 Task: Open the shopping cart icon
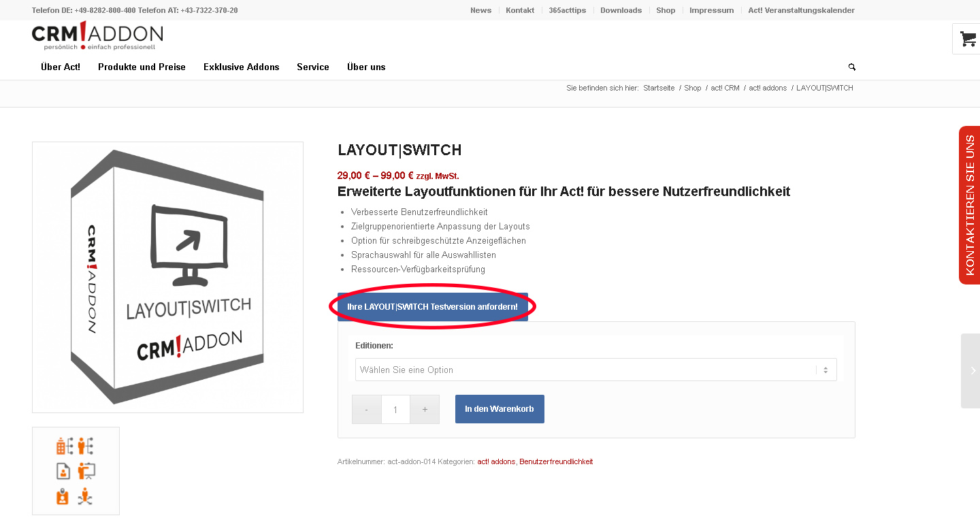(x=967, y=39)
